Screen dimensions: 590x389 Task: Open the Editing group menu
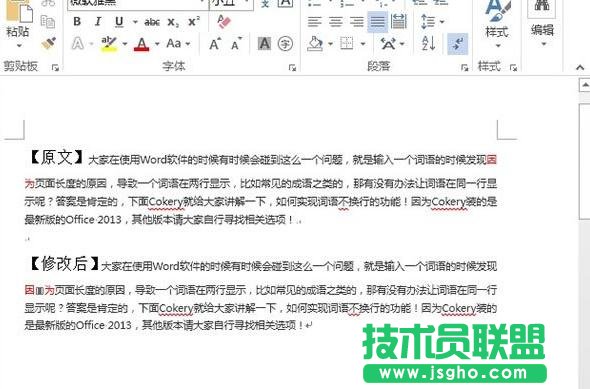click(x=542, y=23)
